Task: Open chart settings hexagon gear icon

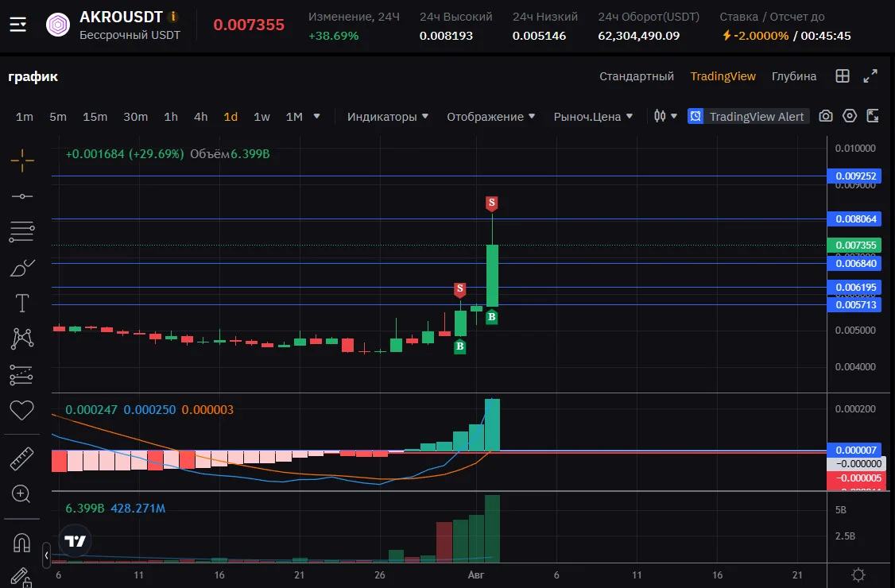Action: (x=850, y=116)
